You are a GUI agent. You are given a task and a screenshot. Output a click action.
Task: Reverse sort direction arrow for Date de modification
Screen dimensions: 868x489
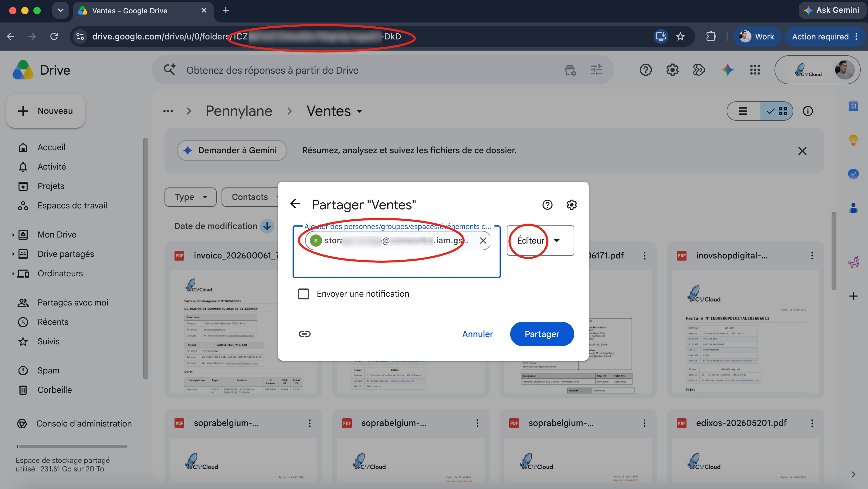point(267,226)
